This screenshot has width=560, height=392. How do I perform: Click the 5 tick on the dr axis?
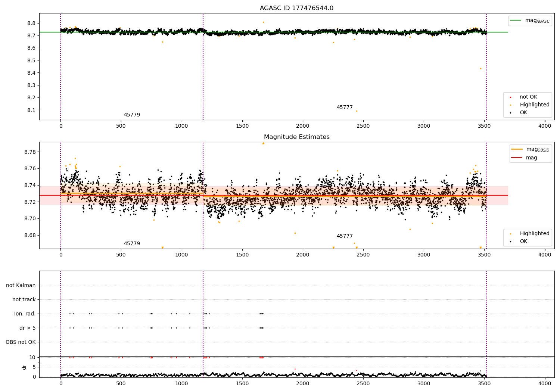tap(34, 367)
